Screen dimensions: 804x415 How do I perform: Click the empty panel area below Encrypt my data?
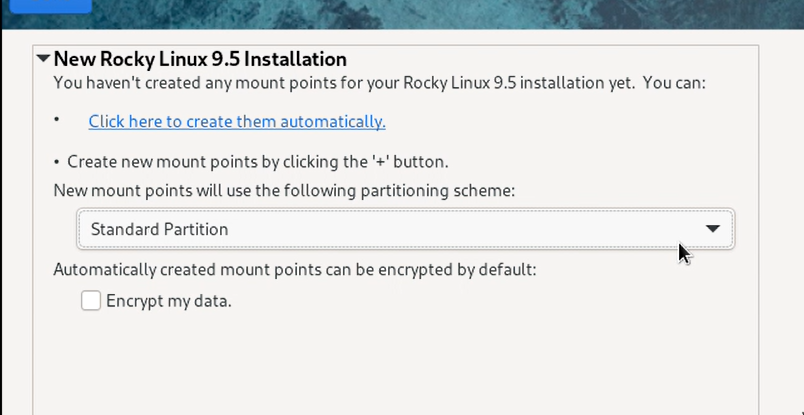tap(395, 364)
